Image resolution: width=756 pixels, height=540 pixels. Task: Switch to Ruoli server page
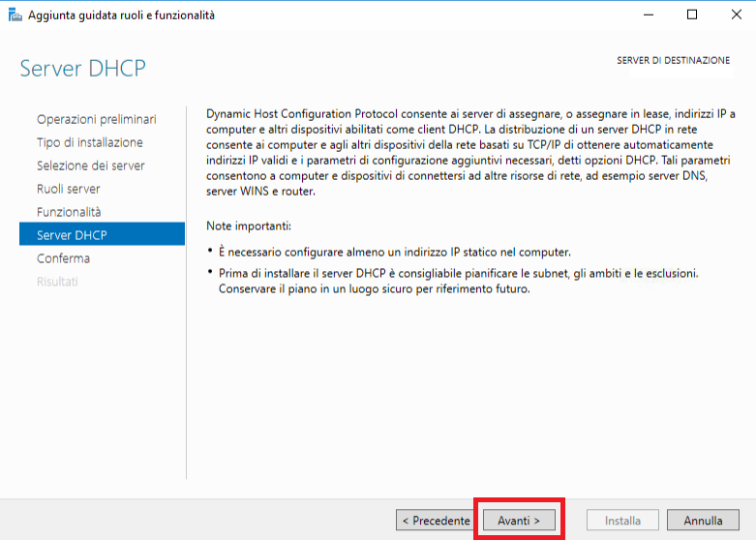tap(69, 189)
